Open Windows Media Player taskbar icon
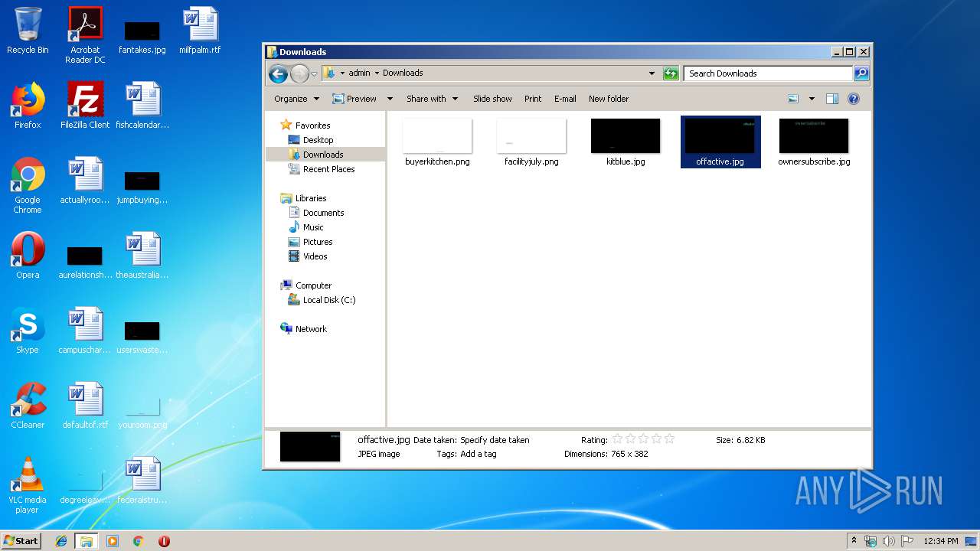This screenshot has height=551, width=980. [113, 541]
